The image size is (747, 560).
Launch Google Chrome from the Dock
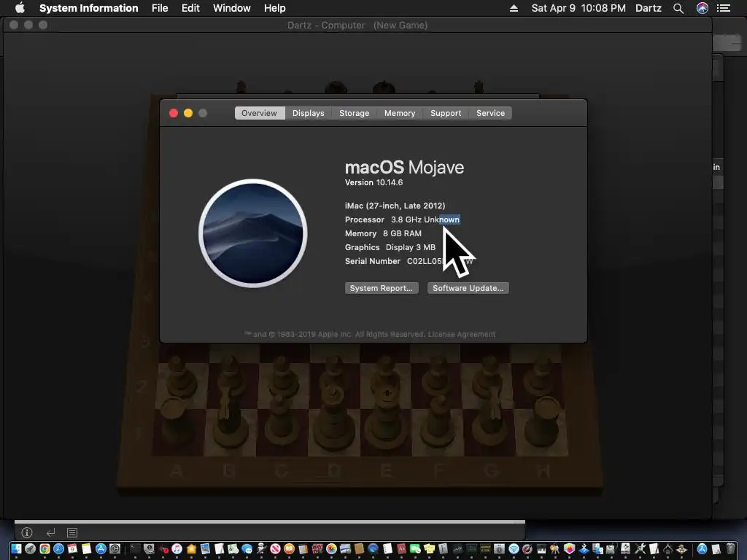pos(44,548)
